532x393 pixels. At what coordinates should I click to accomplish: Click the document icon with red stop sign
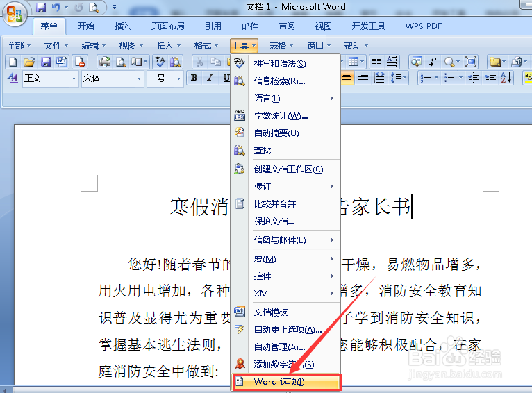80,62
